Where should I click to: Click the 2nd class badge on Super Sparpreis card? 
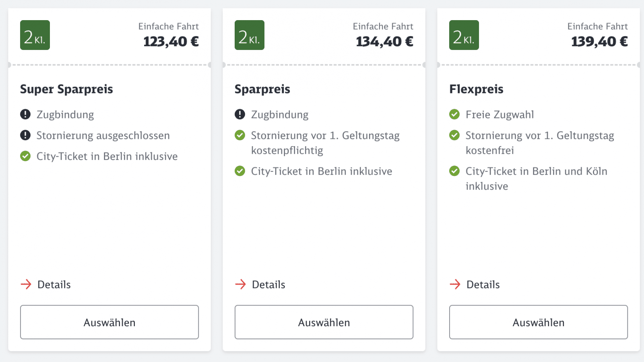pyautogui.click(x=35, y=35)
